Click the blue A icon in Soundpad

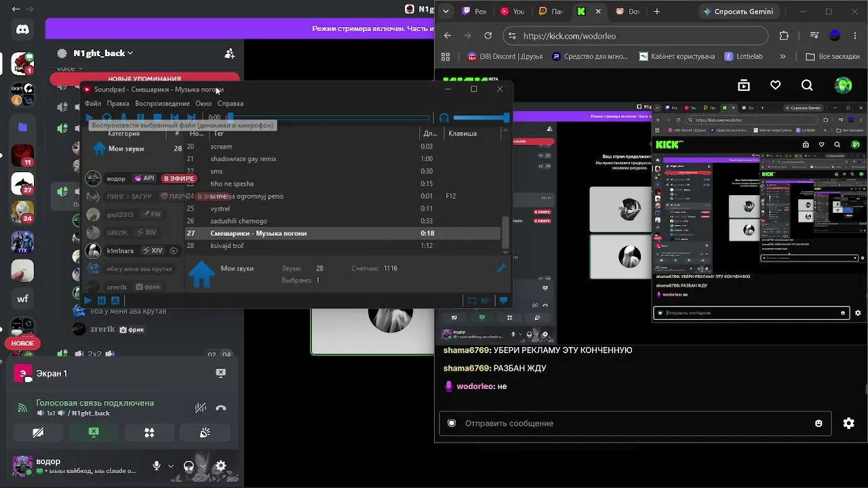(x=115, y=300)
